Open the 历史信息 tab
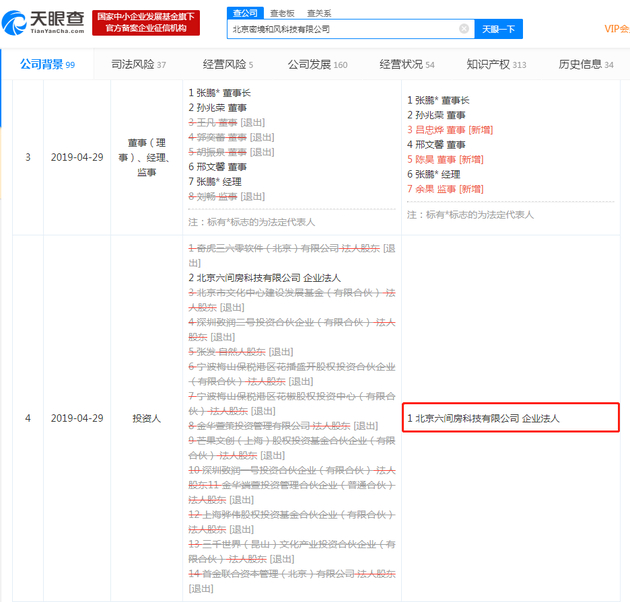 pos(586,64)
